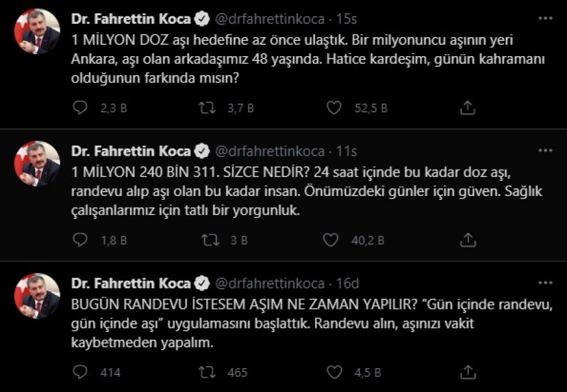Retweet the 1 MİLYON DOZ tweet
The height and width of the screenshot is (392, 567).
pos(207,108)
